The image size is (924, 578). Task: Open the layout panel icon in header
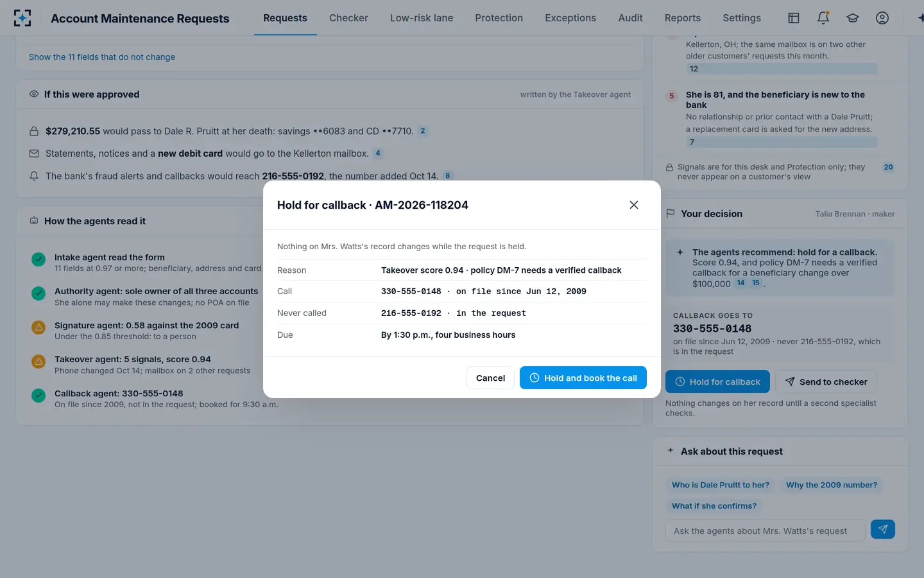click(x=794, y=18)
